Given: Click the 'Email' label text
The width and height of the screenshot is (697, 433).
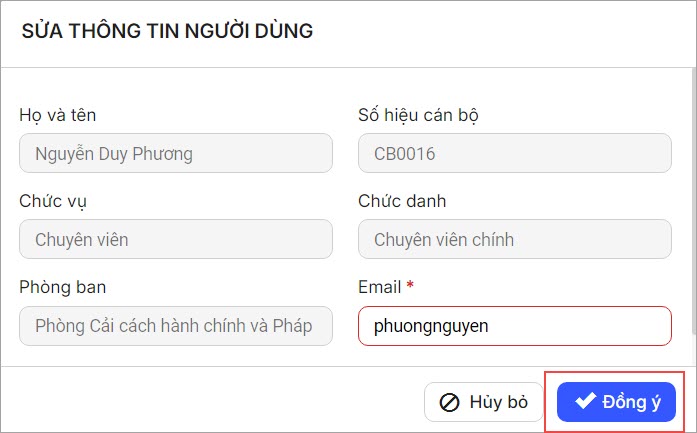Looking at the screenshot, I should point(379,287).
